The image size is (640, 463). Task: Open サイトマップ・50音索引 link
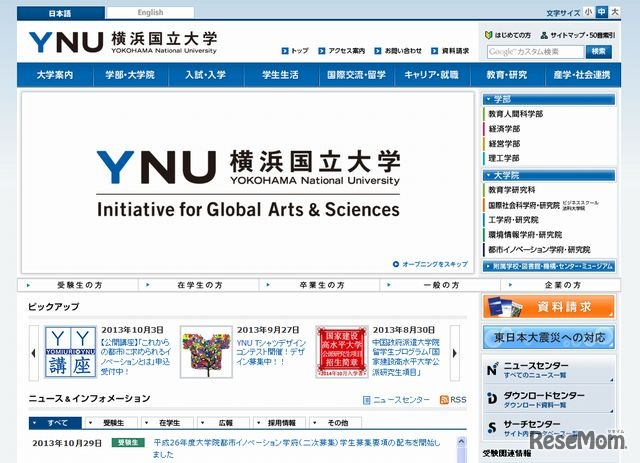coord(578,36)
